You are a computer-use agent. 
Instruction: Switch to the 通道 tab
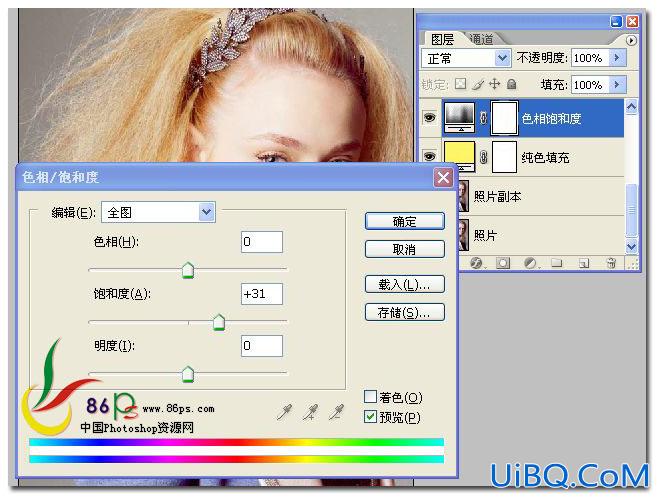coord(481,39)
